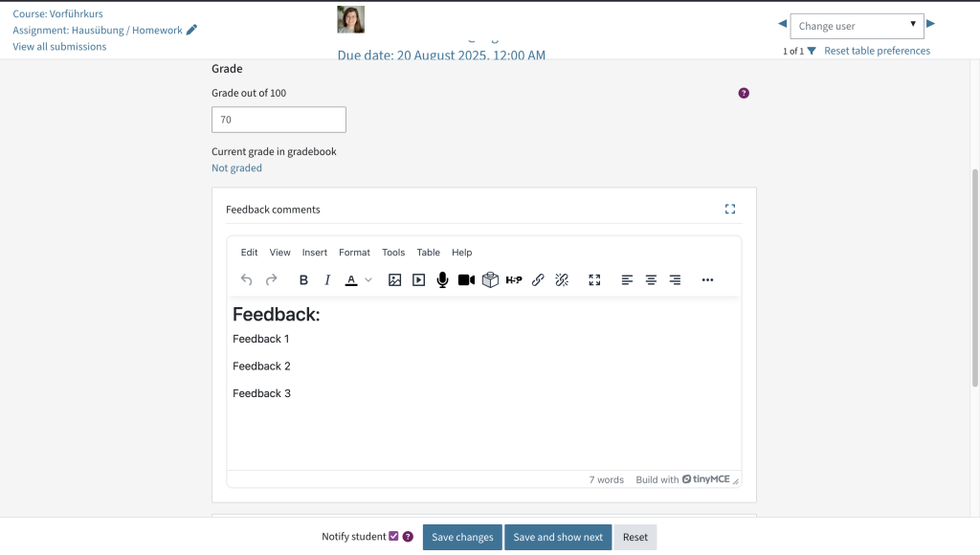The height and width of the screenshot is (555, 980).
Task: Open help for Grade out of 100
Action: coord(744,93)
